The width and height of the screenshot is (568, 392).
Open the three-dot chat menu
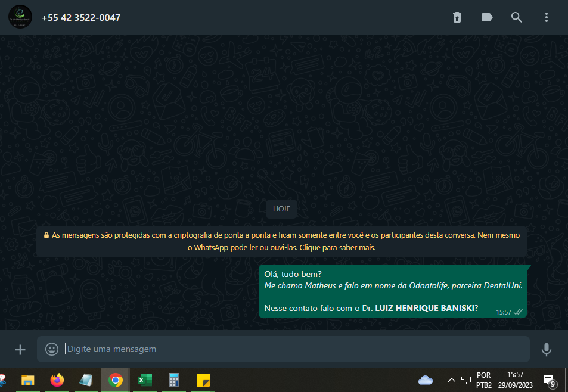coord(547,17)
